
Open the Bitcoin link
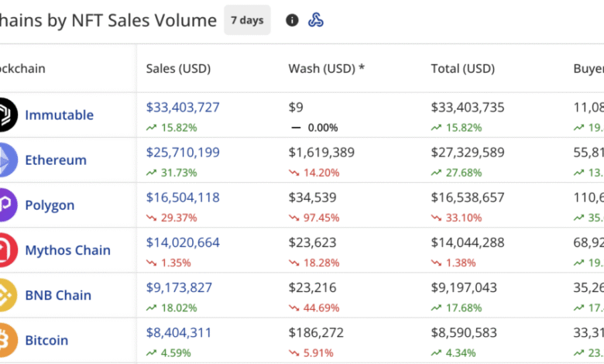[x=46, y=340]
